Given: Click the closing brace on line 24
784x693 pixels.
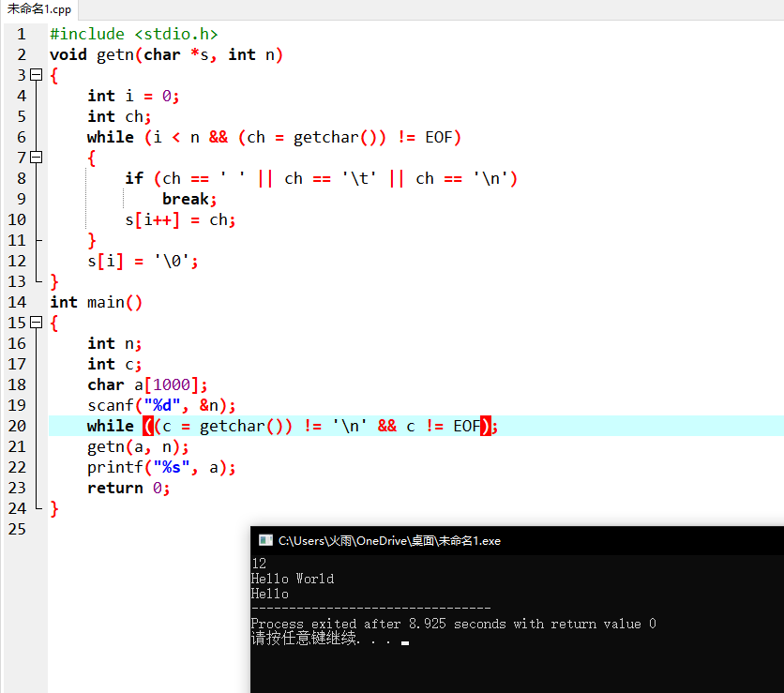Looking at the screenshot, I should click(x=54, y=509).
